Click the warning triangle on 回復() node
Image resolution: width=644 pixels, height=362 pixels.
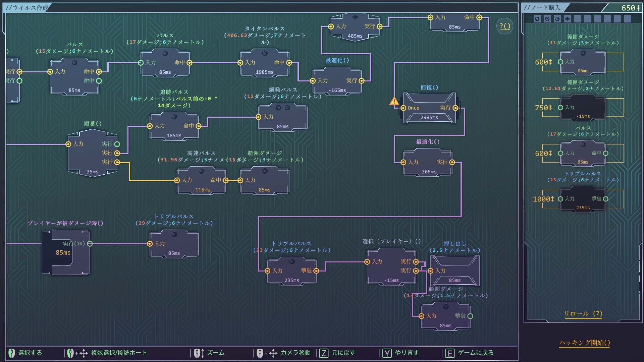[x=394, y=101]
